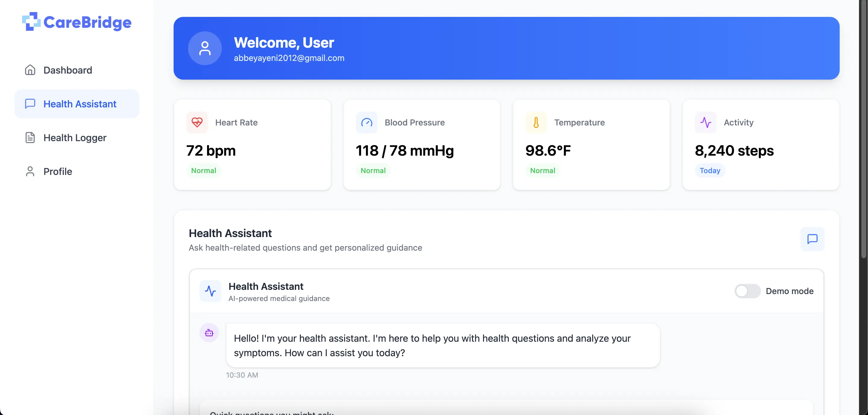Click the user email address in banner
Viewport: 868px width, 415px height.
289,58
